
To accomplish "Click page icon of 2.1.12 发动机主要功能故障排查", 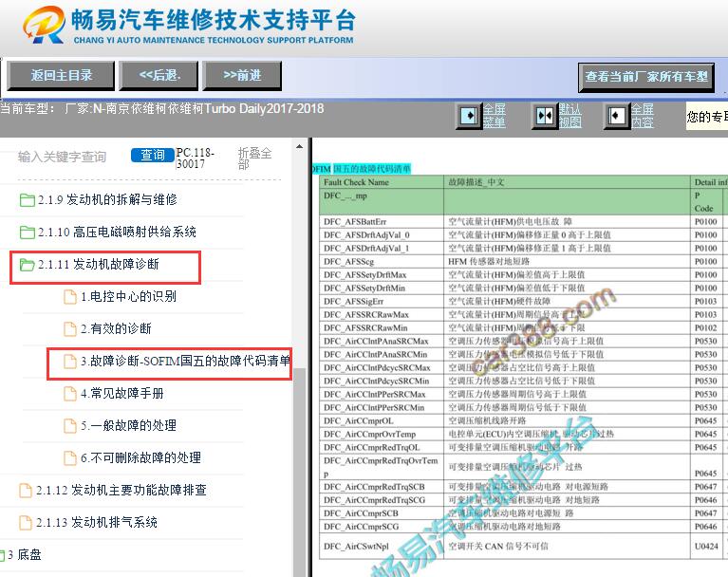I will coord(25,491).
